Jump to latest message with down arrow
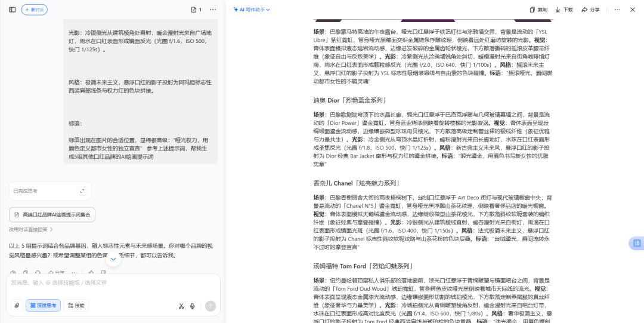This screenshot has width=644, height=323. click(113, 259)
